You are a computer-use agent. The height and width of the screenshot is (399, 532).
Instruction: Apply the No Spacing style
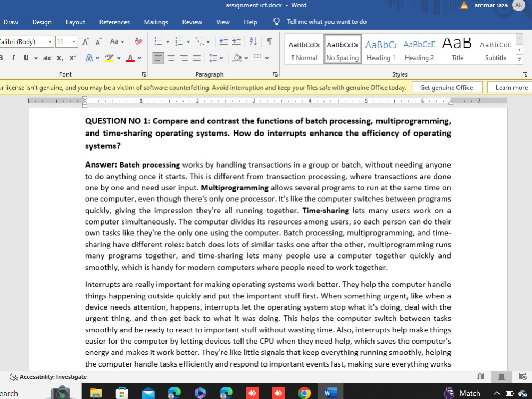[x=342, y=50]
